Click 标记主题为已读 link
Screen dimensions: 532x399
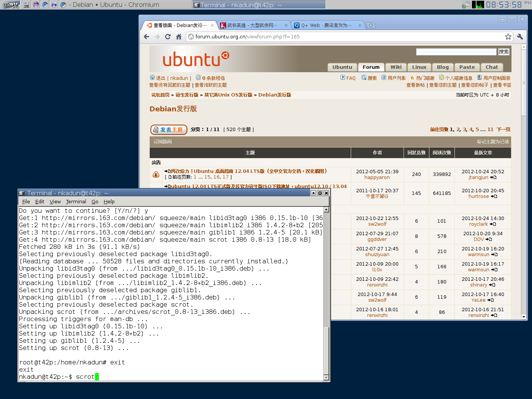(493, 142)
